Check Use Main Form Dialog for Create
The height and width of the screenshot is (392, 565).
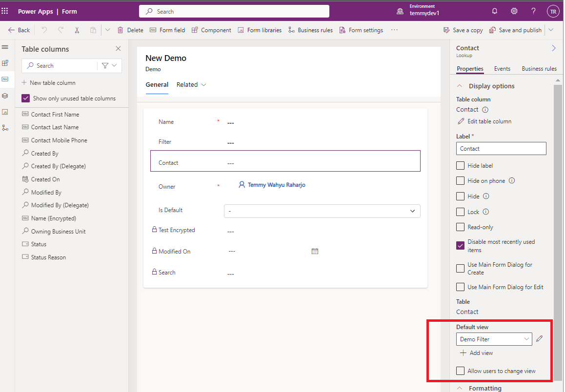click(460, 269)
